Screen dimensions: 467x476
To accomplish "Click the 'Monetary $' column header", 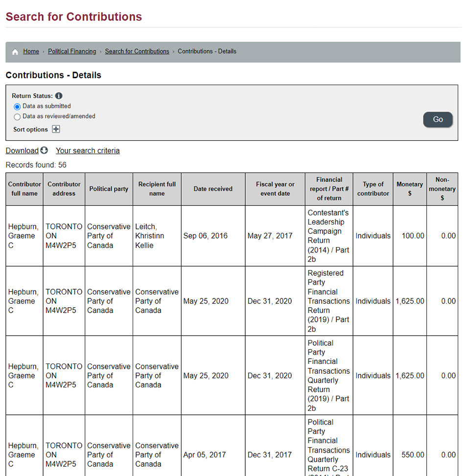I will (410, 189).
